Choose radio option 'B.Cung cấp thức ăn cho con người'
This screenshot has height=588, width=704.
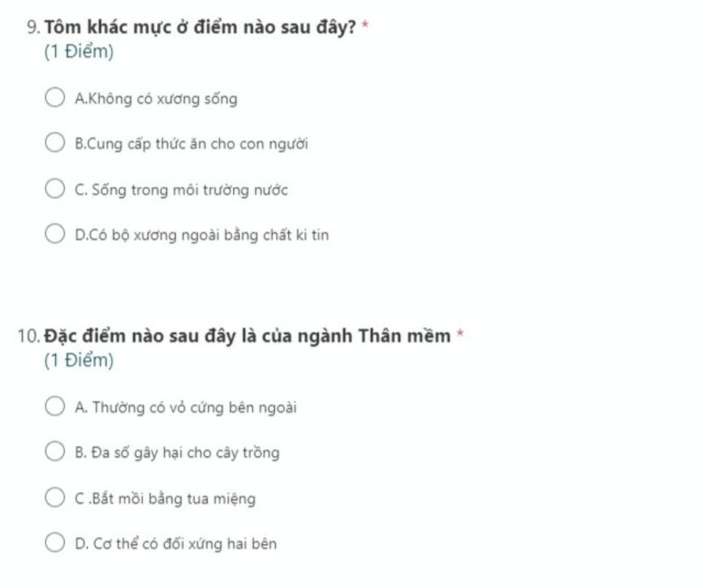(55, 143)
